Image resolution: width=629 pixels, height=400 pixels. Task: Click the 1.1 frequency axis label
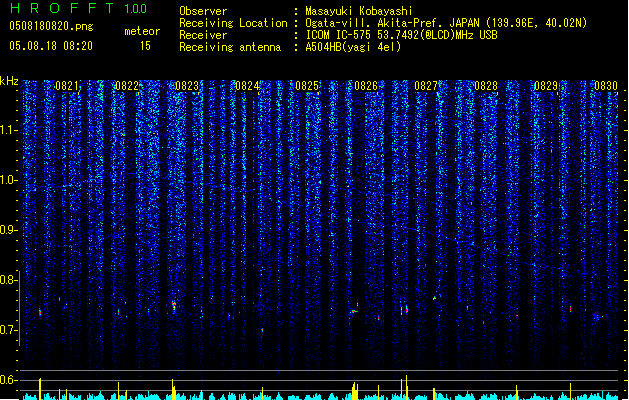tap(9, 130)
